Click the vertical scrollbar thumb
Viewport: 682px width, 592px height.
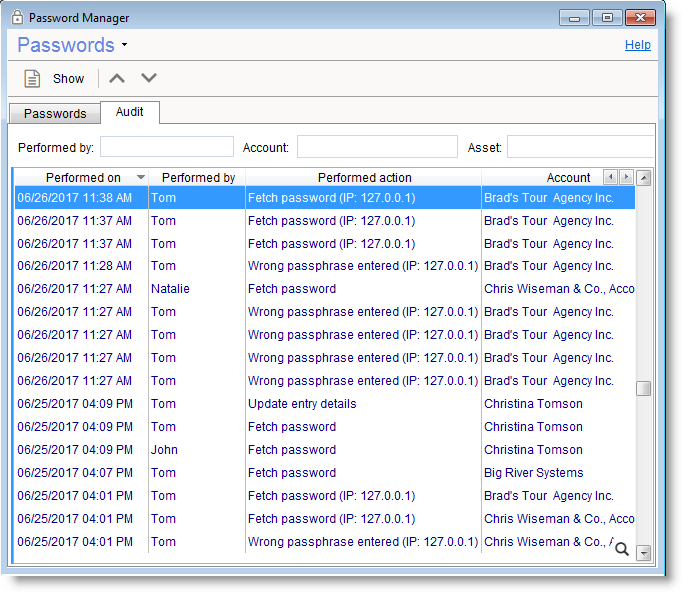coord(644,389)
